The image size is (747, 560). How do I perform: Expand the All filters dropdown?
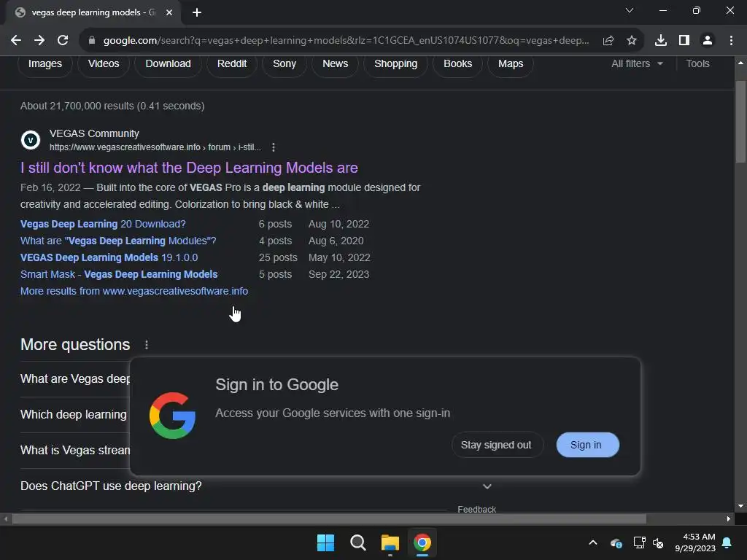pos(637,64)
